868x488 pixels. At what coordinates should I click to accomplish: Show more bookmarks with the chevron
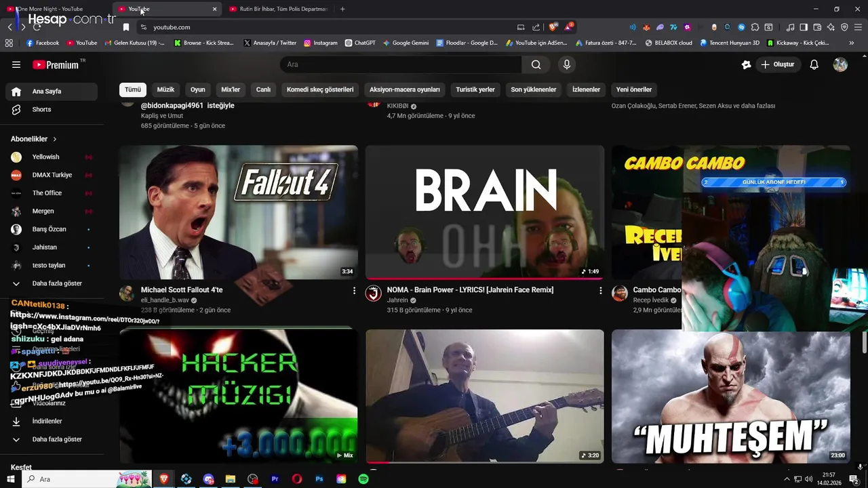click(x=851, y=43)
